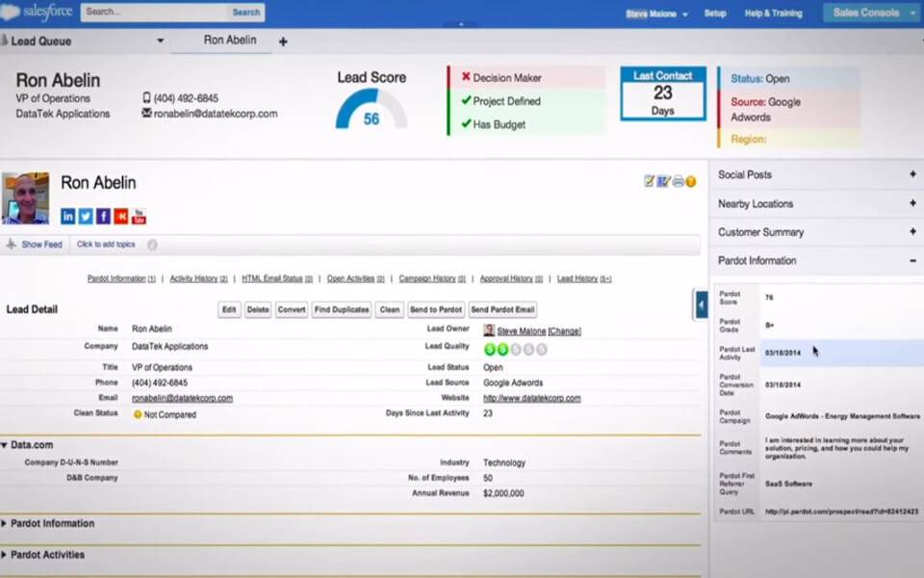Click the Search button
Viewport: 924px width, 578px height.
click(246, 12)
